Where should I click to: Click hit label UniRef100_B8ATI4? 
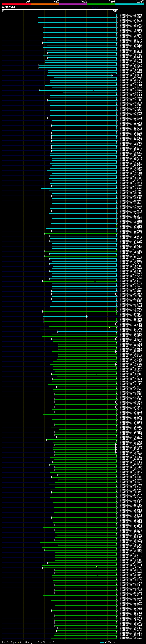point(131,75)
